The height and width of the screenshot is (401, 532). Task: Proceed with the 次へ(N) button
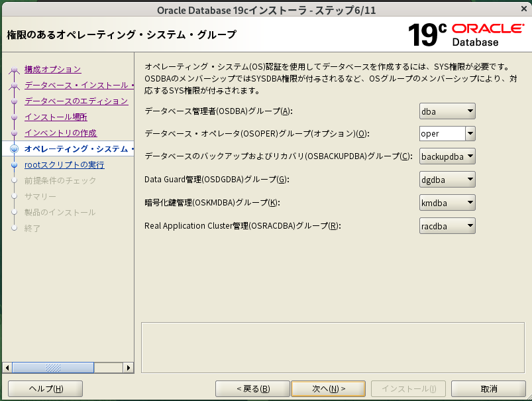[329, 389]
